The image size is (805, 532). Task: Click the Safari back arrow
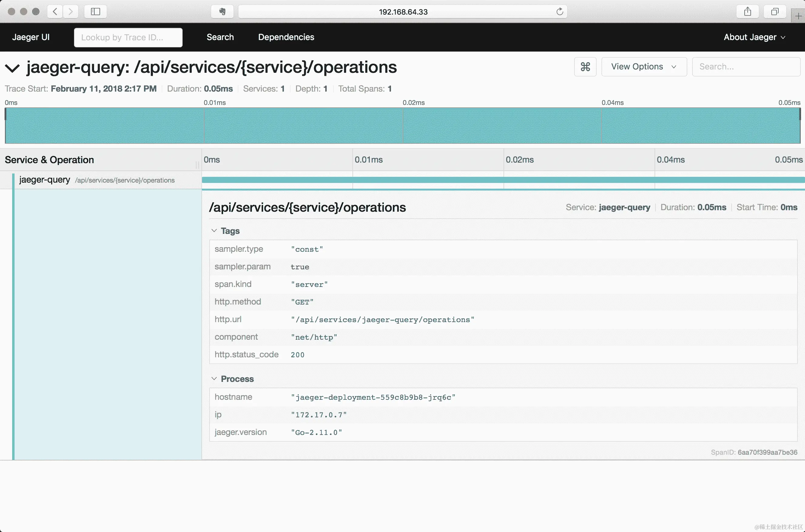point(55,12)
